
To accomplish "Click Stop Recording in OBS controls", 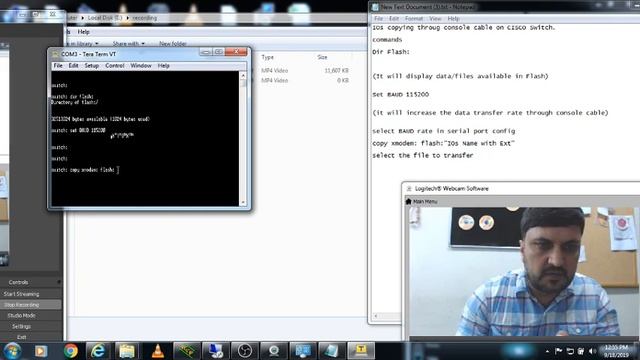I will [21, 305].
